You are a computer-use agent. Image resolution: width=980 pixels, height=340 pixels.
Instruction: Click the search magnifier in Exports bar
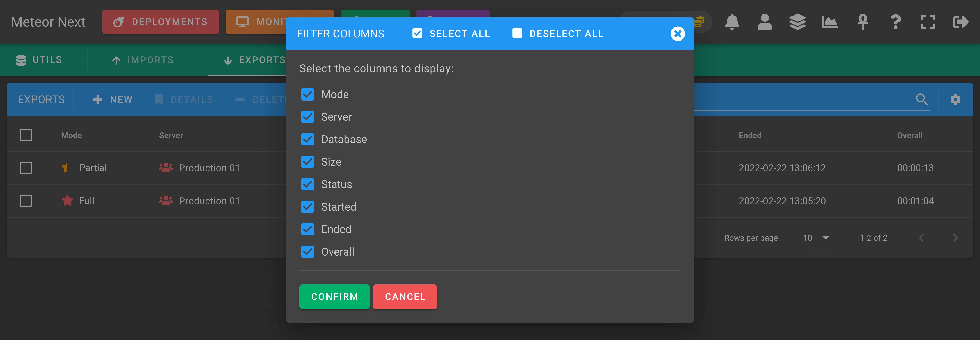point(921,99)
